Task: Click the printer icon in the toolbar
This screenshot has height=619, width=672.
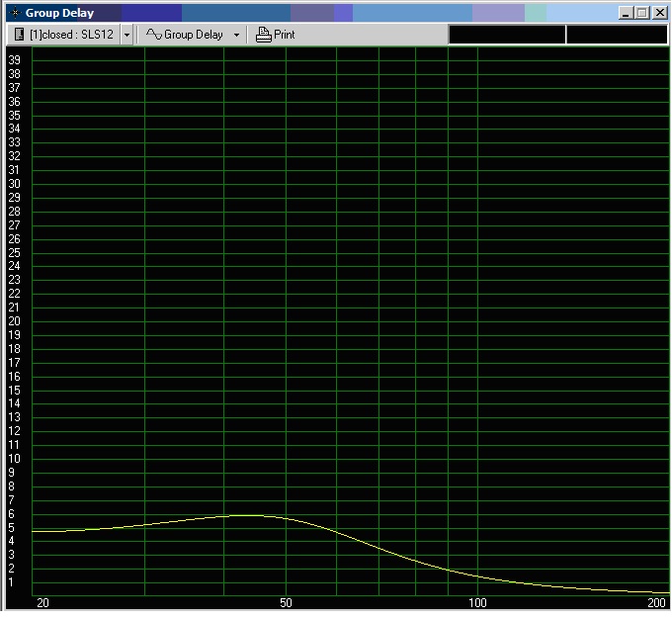Action: pyautogui.click(x=263, y=35)
